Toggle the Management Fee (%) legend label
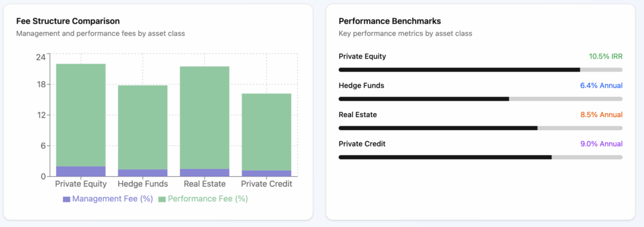The image size is (644, 227). coord(113,199)
